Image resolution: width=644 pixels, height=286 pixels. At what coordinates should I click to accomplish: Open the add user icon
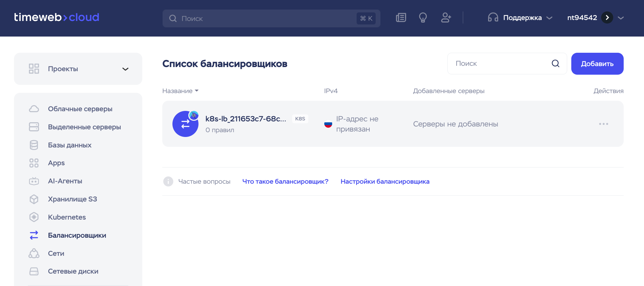coord(446,17)
